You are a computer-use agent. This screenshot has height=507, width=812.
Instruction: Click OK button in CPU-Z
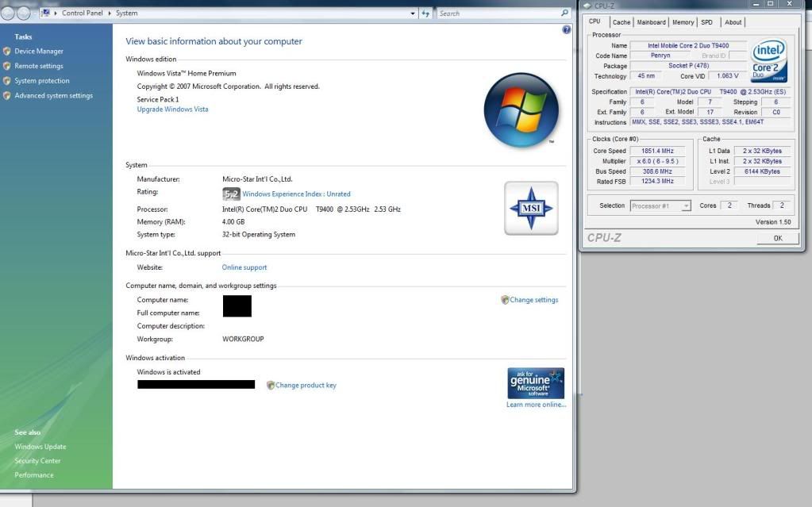coord(778,238)
